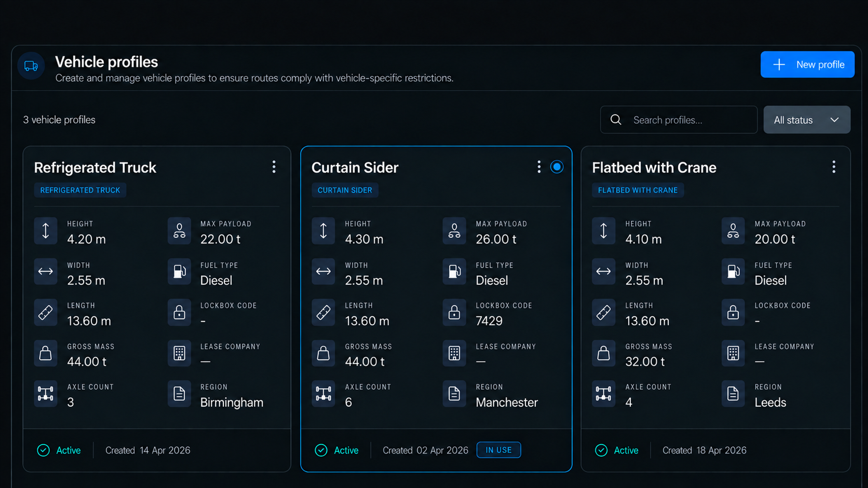
Task: Click Created 18 Apr 2026 date text
Action: click(x=704, y=450)
